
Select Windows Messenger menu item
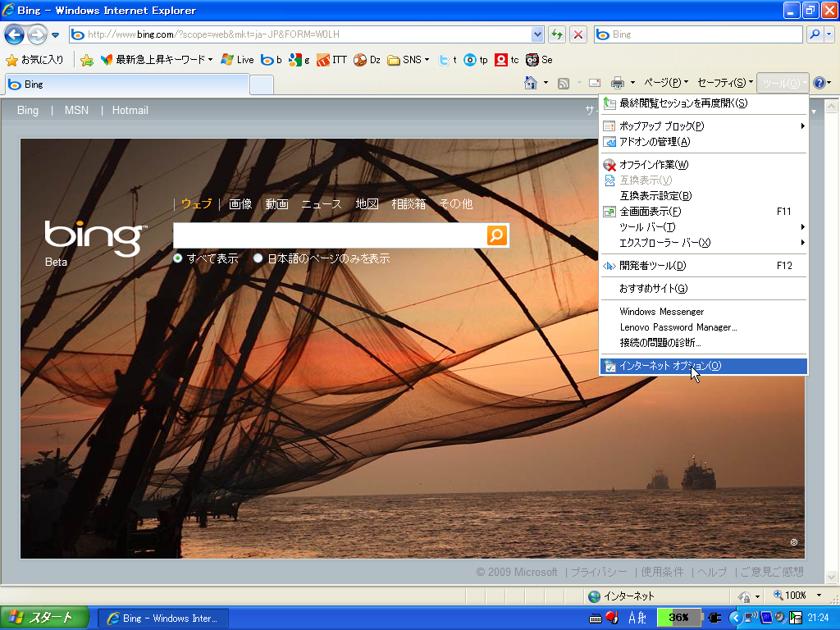pos(703,312)
